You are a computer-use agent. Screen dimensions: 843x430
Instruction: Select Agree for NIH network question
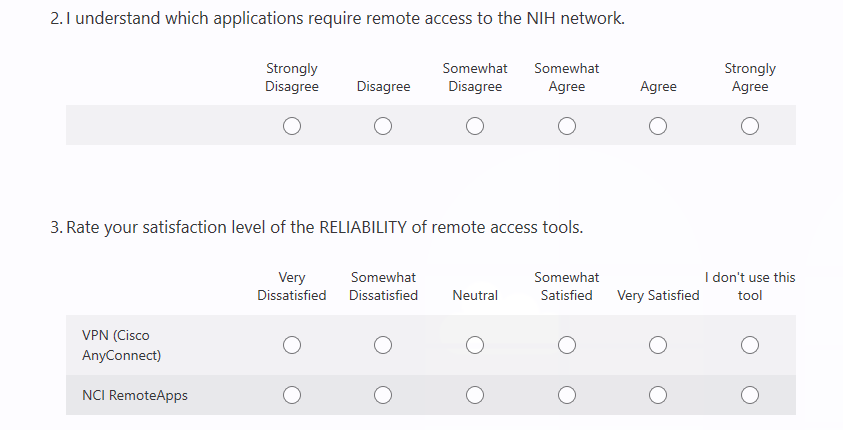(658, 126)
